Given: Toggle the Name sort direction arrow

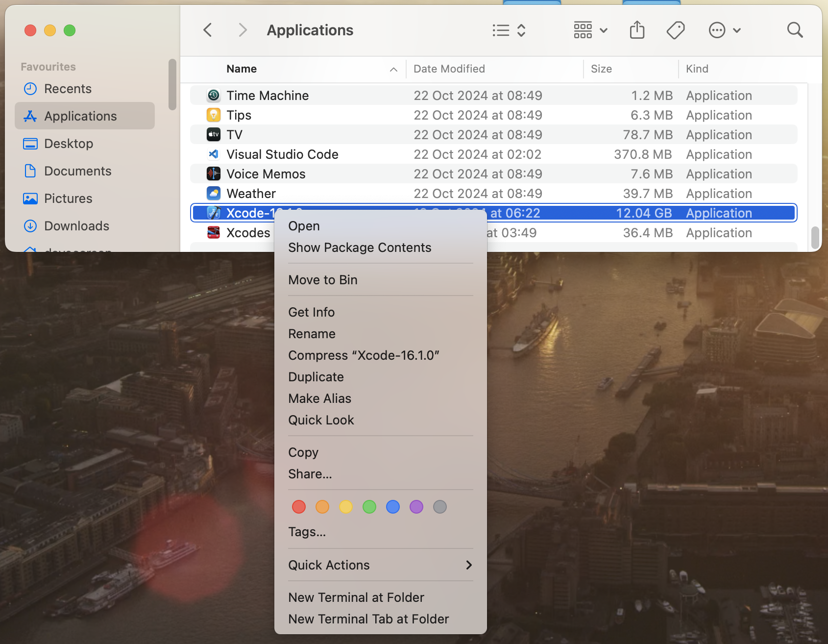Looking at the screenshot, I should 393,70.
